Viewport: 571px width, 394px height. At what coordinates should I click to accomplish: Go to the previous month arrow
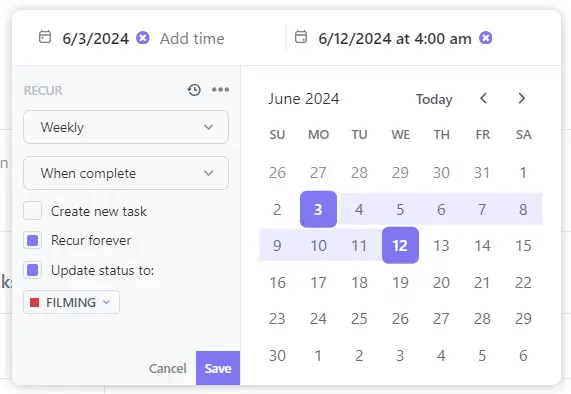pyautogui.click(x=484, y=98)
